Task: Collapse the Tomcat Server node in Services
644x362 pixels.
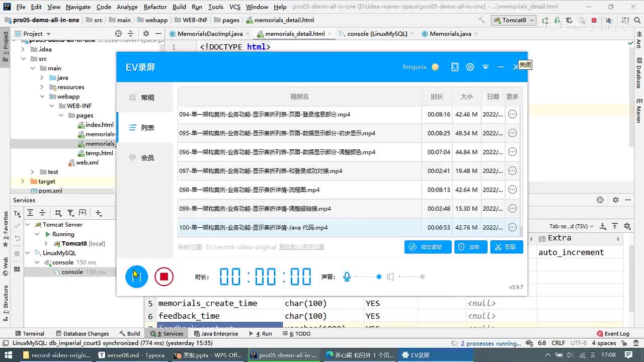Action: [28, 225]
